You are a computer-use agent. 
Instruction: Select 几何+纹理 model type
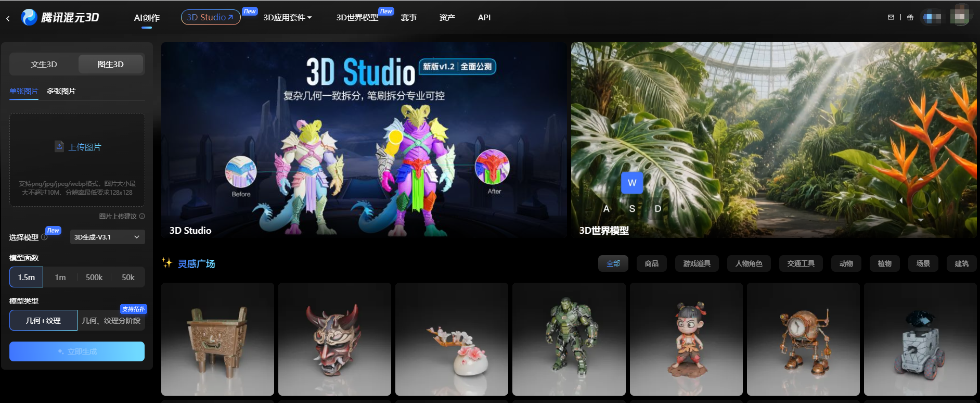click(x=43, y=321)
